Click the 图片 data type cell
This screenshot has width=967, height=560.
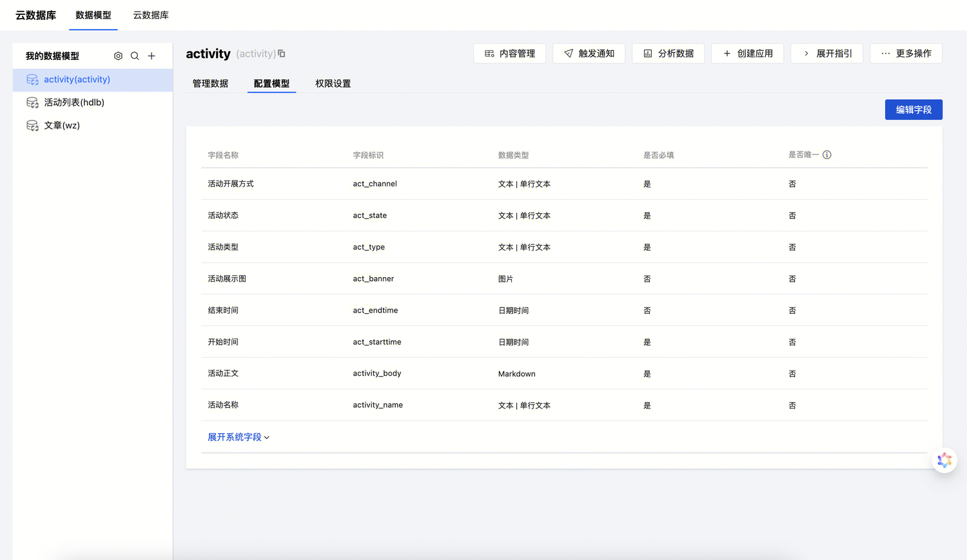[x=506, y=279]
